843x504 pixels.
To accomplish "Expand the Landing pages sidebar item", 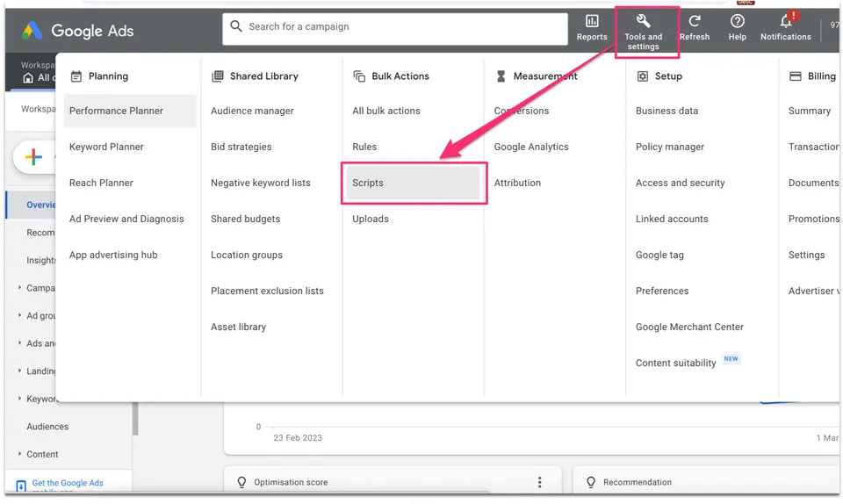I will pyautogui.click(x=20, y=371).
